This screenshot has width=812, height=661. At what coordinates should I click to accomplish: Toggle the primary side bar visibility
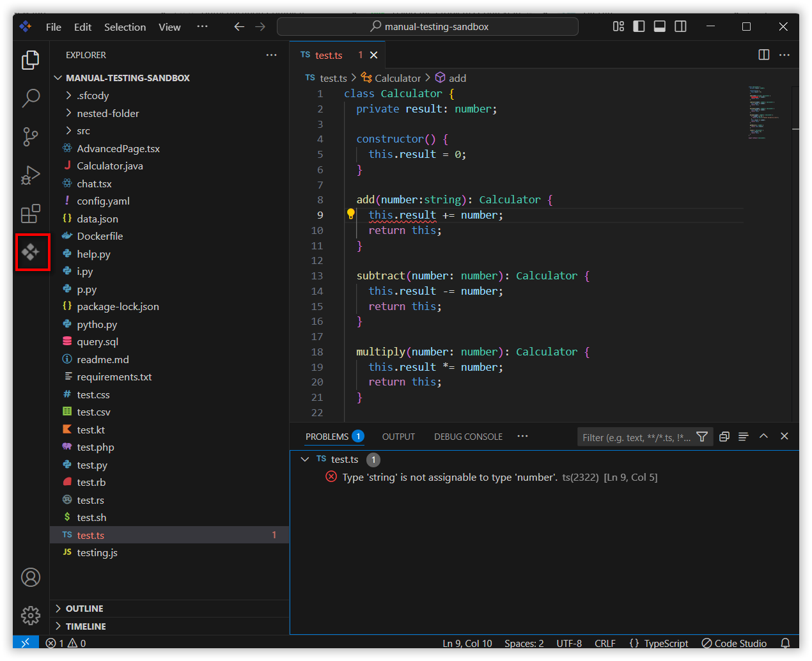click(639, 26)
